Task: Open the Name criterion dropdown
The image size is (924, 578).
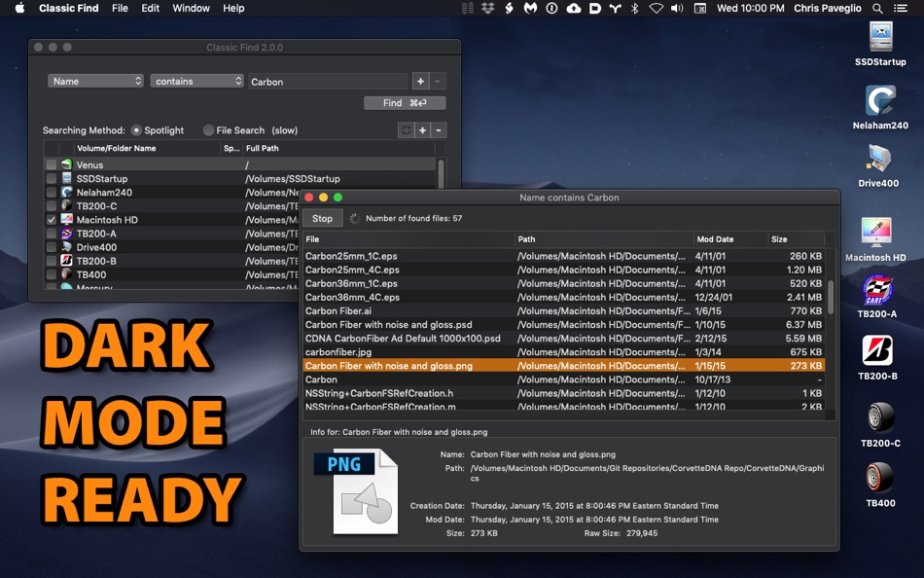Action: click(95, 82)
